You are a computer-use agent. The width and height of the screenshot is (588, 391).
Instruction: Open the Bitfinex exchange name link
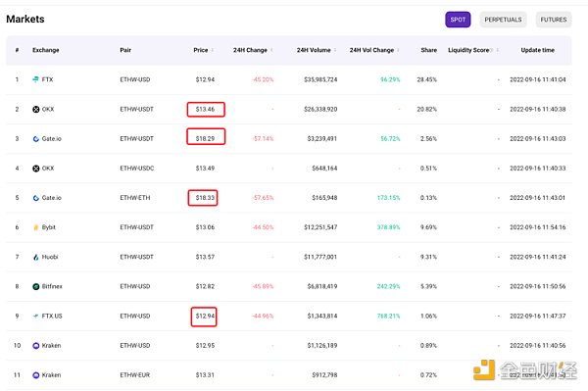coord(52,286)
